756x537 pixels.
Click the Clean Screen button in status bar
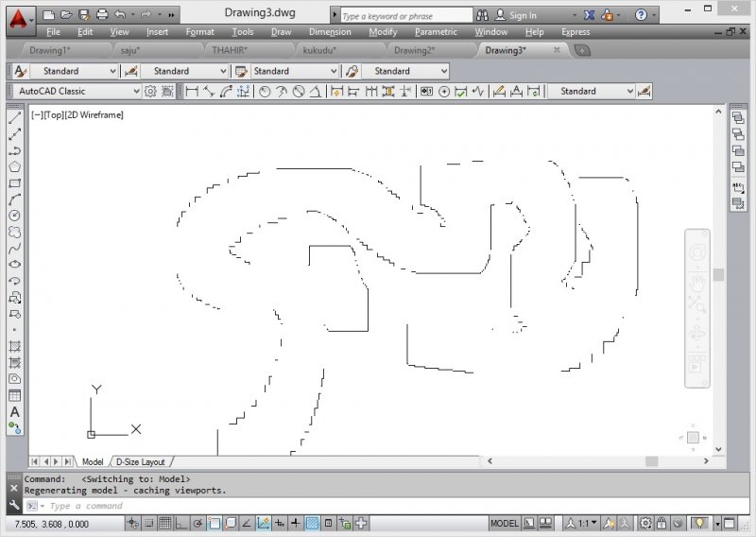pyautogui.click(x=730, y=523)
